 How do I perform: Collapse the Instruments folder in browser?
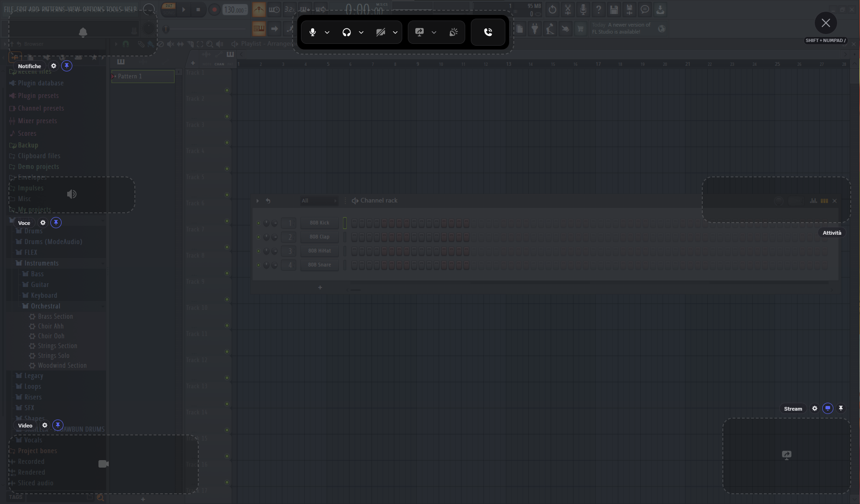pyautogui.click(x=42, y=263)
